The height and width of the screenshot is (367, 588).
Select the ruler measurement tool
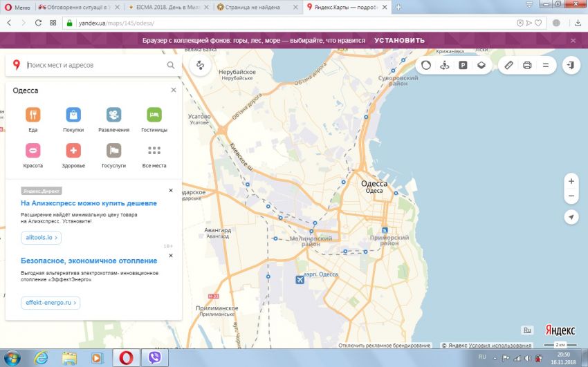[508, 65]
